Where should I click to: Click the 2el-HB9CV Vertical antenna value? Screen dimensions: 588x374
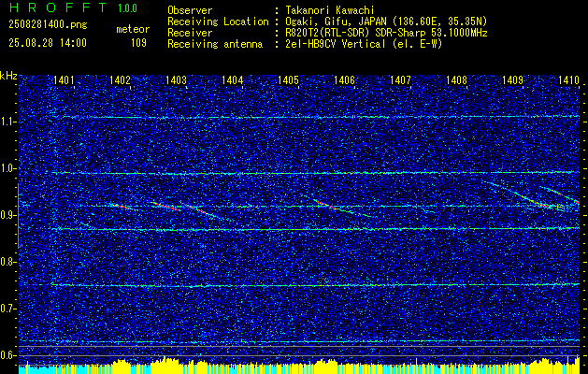coord(364,44)
